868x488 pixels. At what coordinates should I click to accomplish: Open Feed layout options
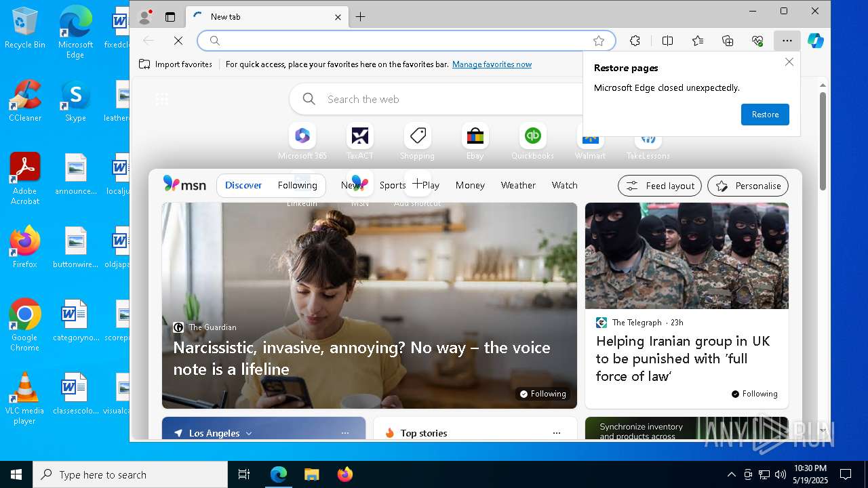point(660,186)
